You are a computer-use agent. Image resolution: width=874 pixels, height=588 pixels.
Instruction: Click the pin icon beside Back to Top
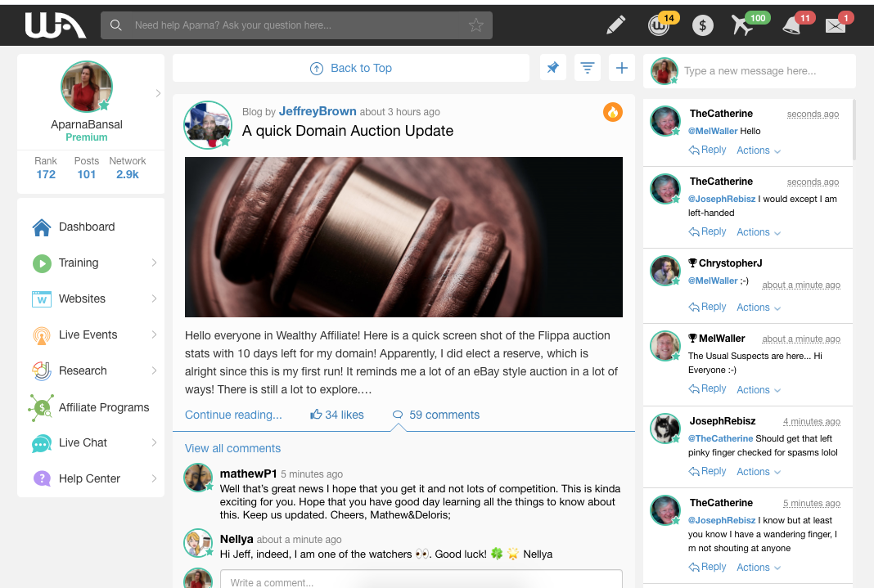coord(553,69)
